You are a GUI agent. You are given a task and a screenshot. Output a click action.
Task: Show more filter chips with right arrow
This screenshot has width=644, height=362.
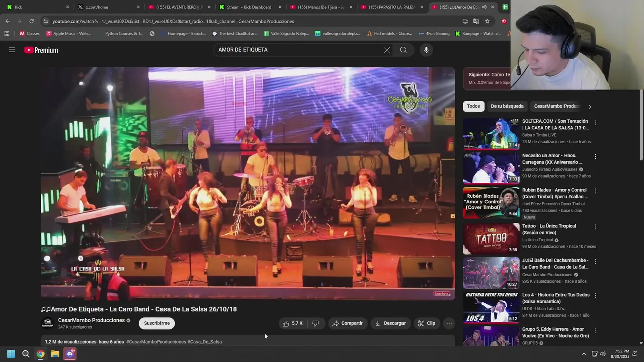point(590,107)
